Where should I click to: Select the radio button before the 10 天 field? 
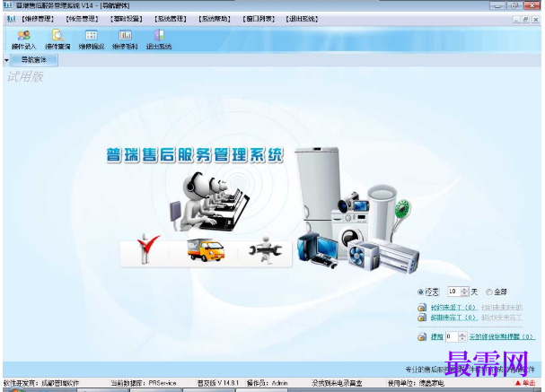pos(420,292)
